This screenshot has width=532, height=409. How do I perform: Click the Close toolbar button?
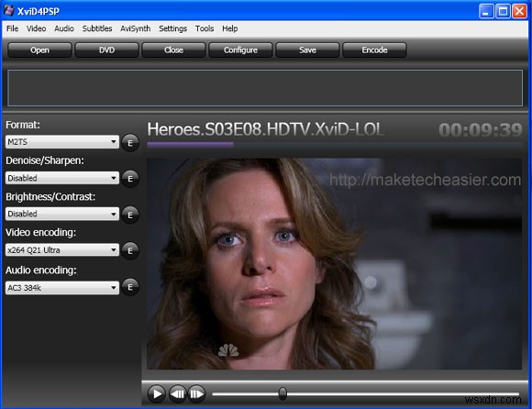pos(173,50)
